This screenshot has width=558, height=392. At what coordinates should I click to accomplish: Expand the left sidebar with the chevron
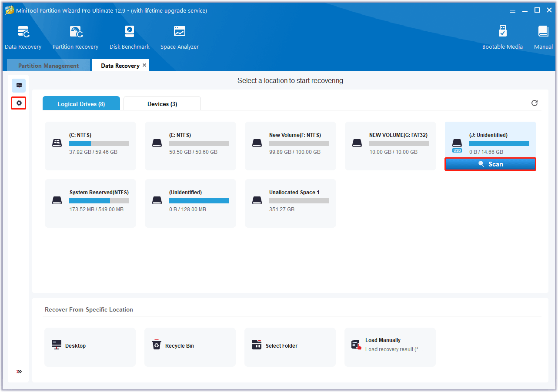tap(18, 372)
